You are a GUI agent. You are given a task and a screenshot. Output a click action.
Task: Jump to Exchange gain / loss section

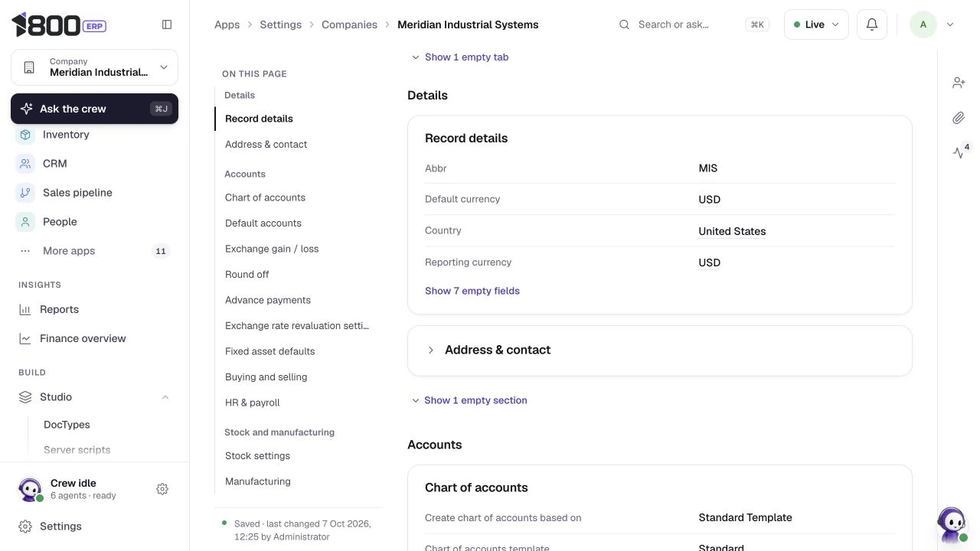pyautogui.click(x=272, y=249)
